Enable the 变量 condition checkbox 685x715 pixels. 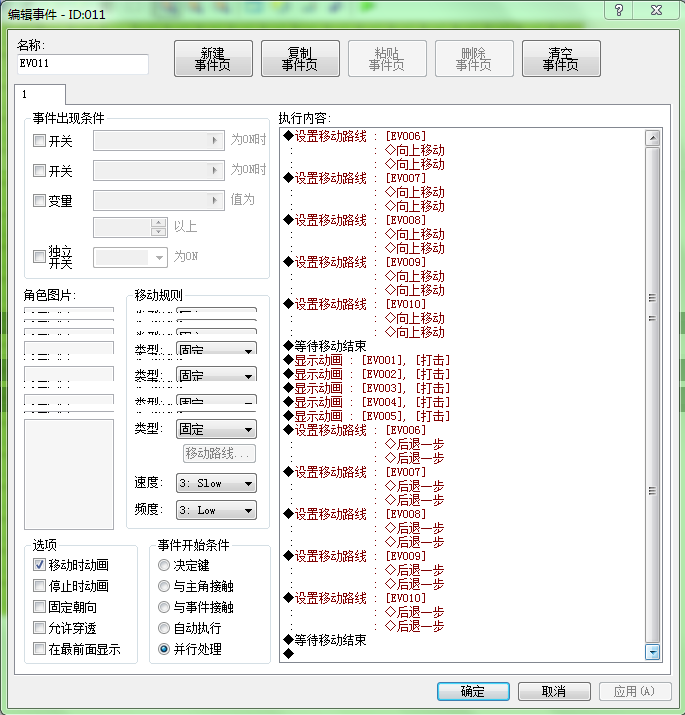tap(40, 200)
